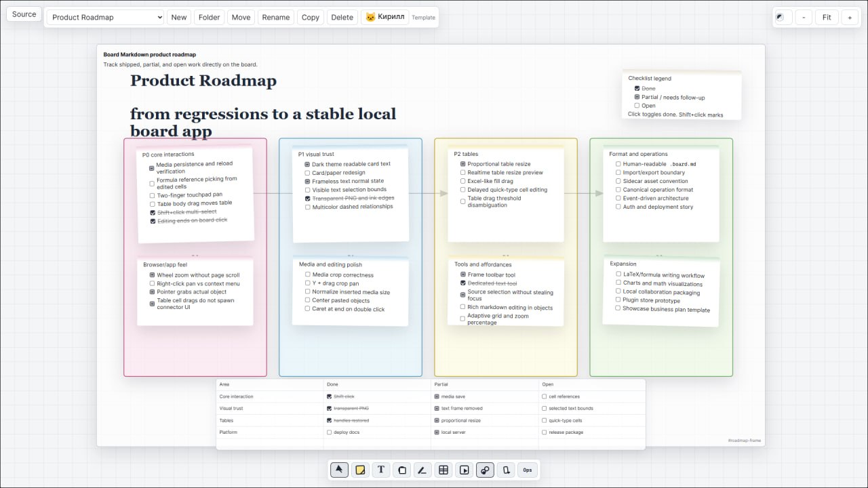Open the Source panel
The height and width of the screenshot is (488, 868).
(x=24, y=14)
